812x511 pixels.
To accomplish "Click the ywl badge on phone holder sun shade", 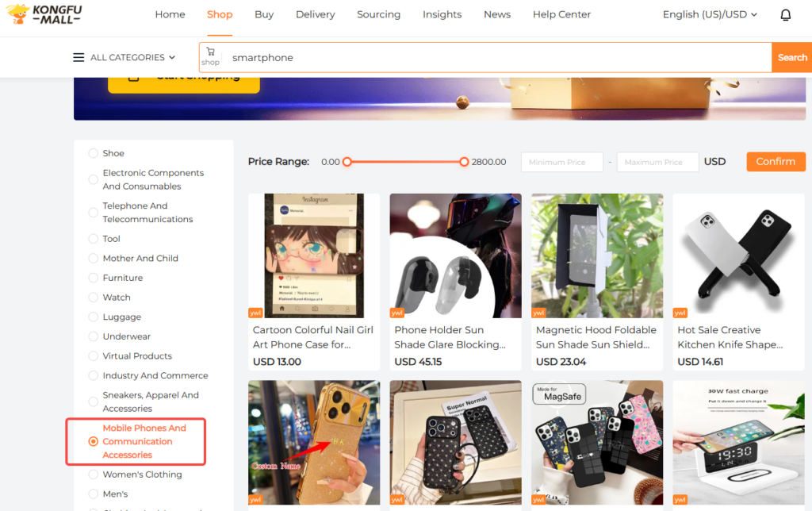I will (397, 313).
